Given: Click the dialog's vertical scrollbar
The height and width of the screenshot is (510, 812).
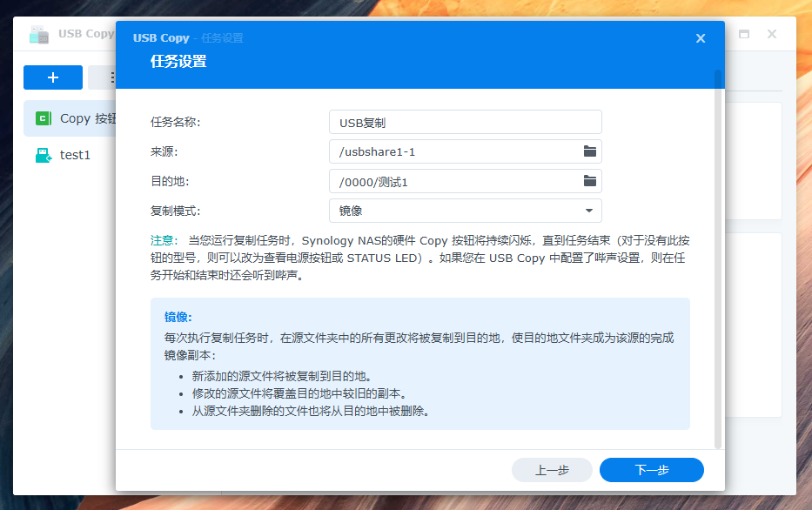Looking at the screenshot, I should click(x=718, y=258).
